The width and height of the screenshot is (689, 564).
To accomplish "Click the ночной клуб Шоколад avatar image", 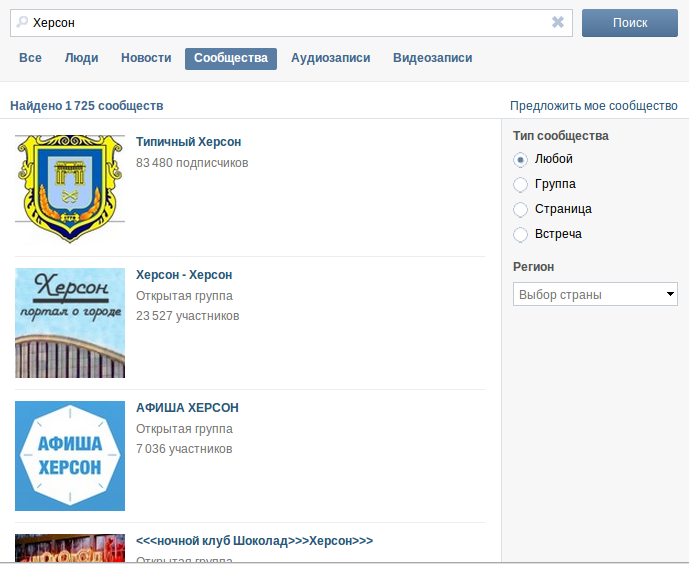I will coord(70,548).
